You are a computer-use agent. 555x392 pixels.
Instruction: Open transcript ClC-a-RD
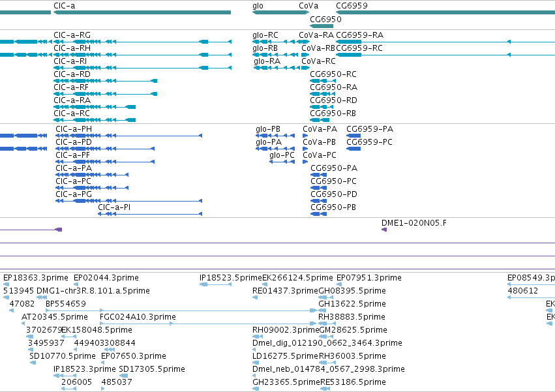[x=72, y=74]
